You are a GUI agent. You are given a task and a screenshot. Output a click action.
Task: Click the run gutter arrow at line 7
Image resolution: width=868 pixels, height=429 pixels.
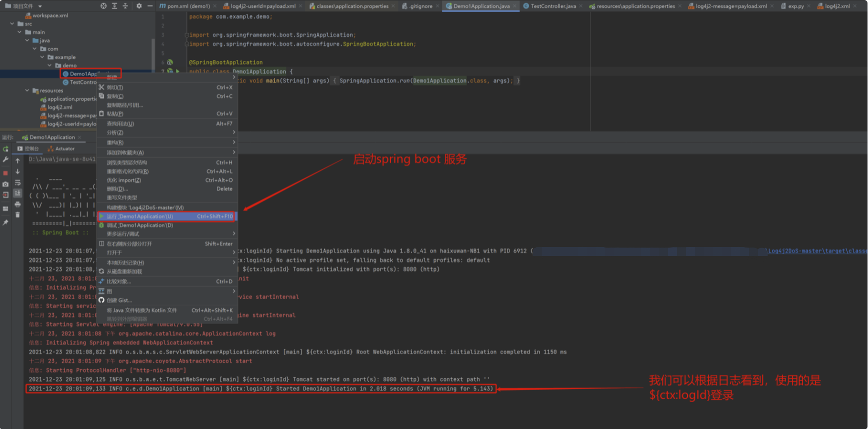(177, 71)
